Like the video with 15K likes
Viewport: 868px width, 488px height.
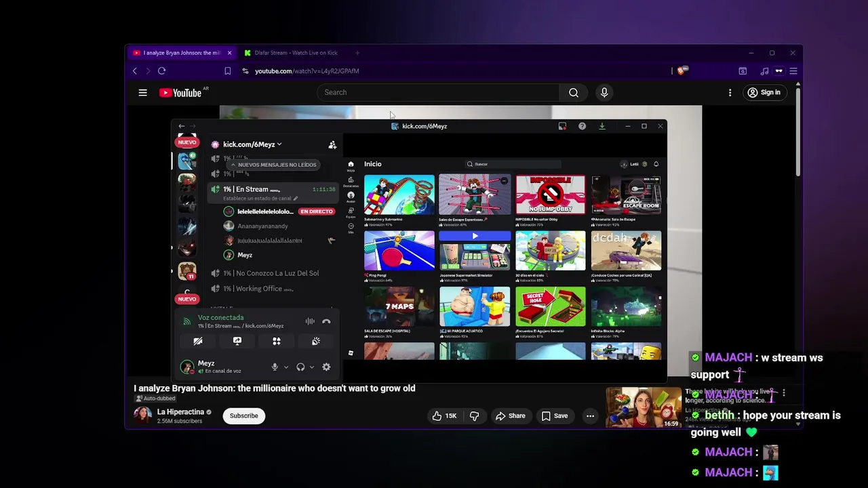point(444,415)
